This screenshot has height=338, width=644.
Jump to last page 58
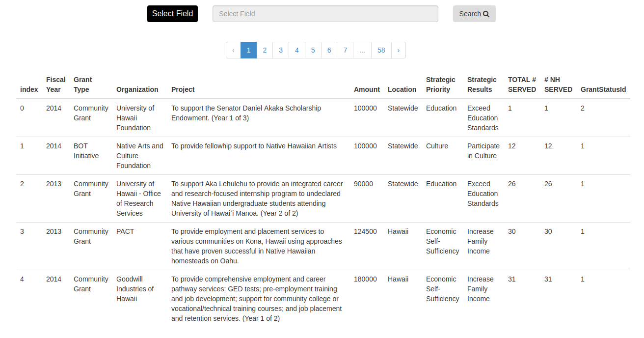pos(381,50)
